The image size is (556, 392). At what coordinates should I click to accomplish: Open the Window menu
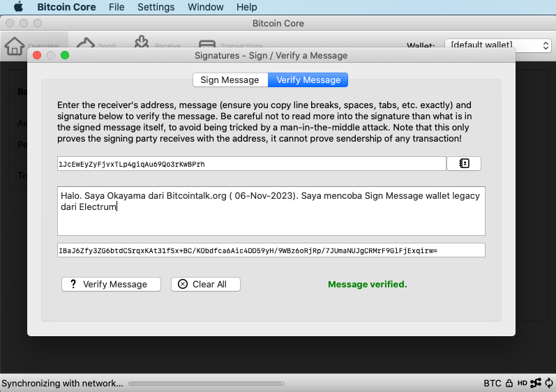tap(206, 7)
